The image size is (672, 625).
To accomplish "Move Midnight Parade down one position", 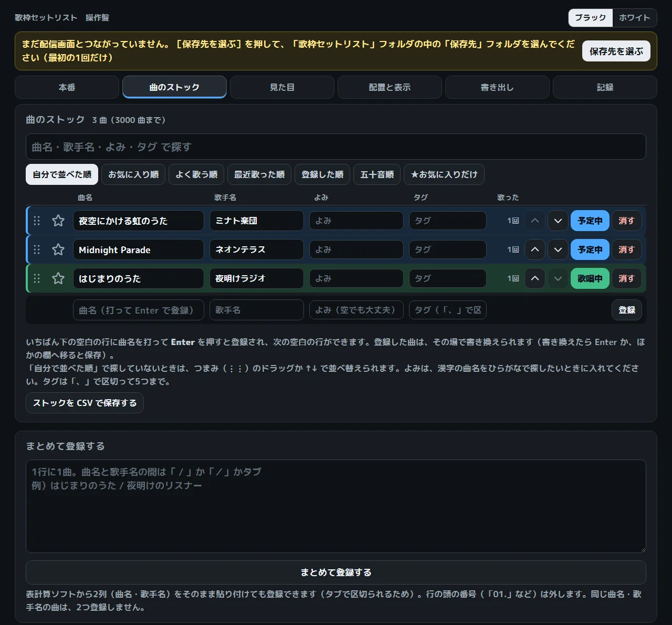I will coord(558,249).
